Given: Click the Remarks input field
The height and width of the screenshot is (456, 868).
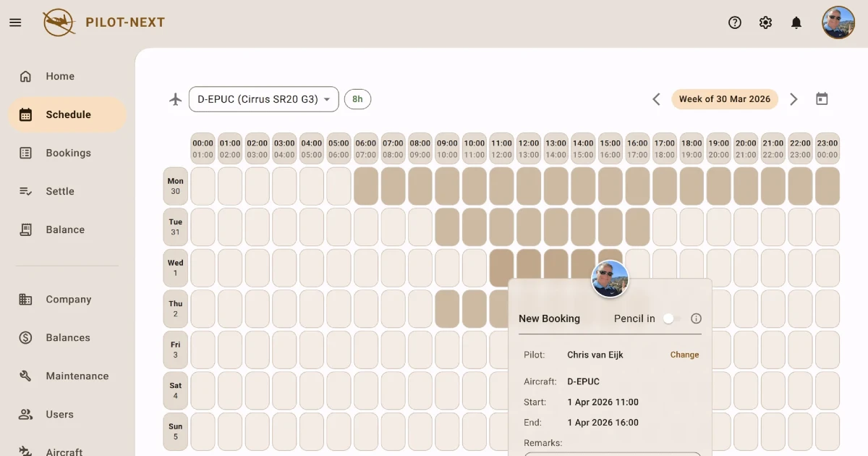Looking at the screenshot, I should pyautogui.click(x=612, y=454).
